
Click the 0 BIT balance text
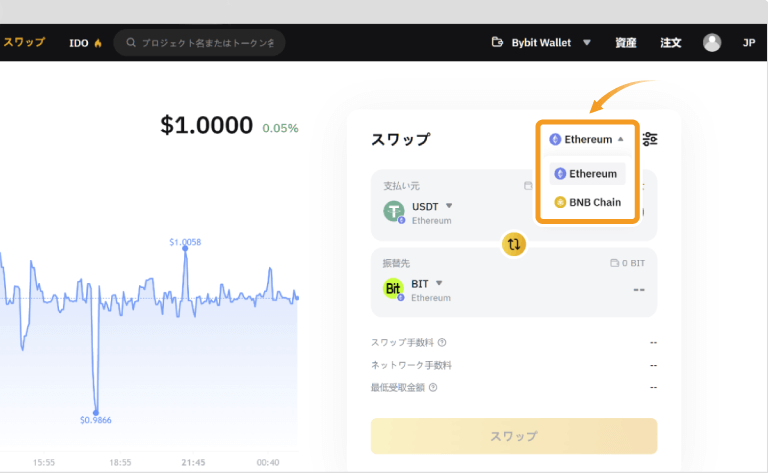(633, 263)
